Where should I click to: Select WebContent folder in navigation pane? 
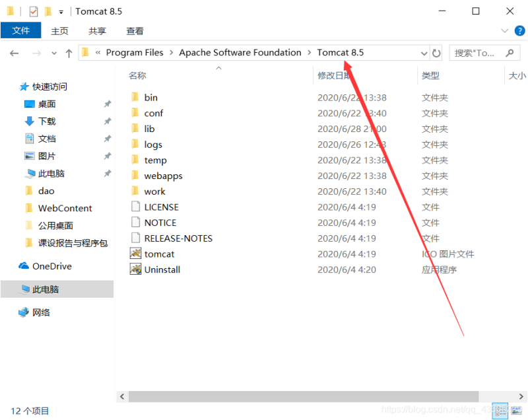coord(65,208)
